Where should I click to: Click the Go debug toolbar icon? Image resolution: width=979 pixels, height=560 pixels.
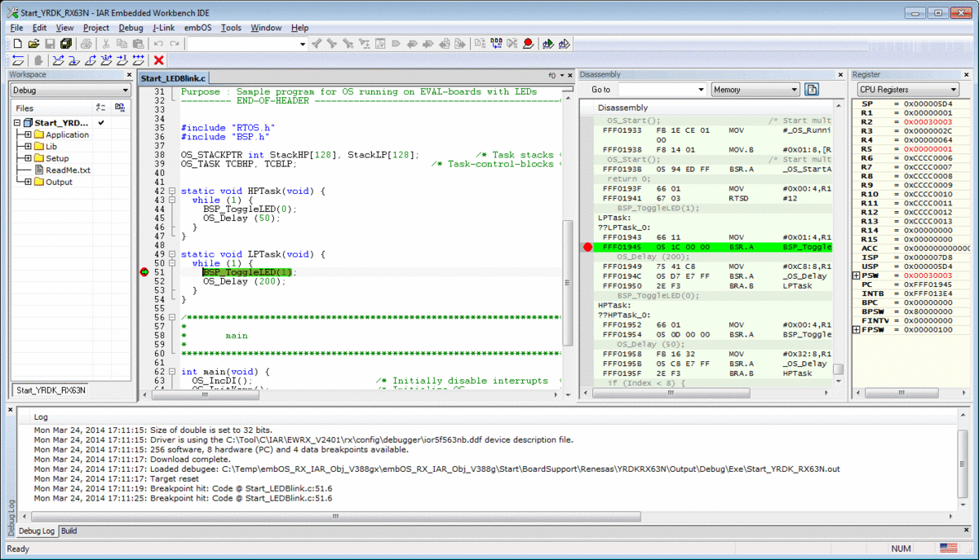tap(138, 60)
